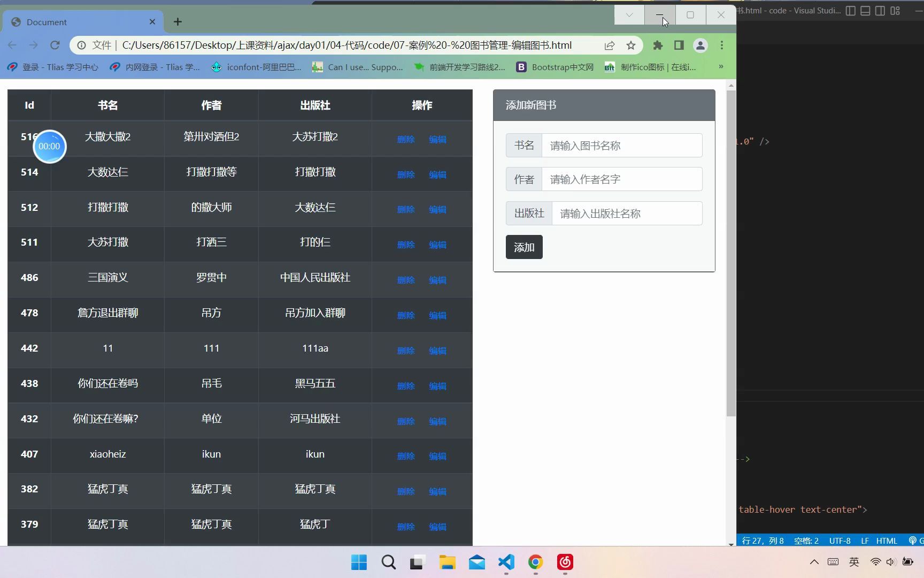Switch to Chrome on the taskbar
This screenshot has width=924, height=578.
[x=535, y=562]
